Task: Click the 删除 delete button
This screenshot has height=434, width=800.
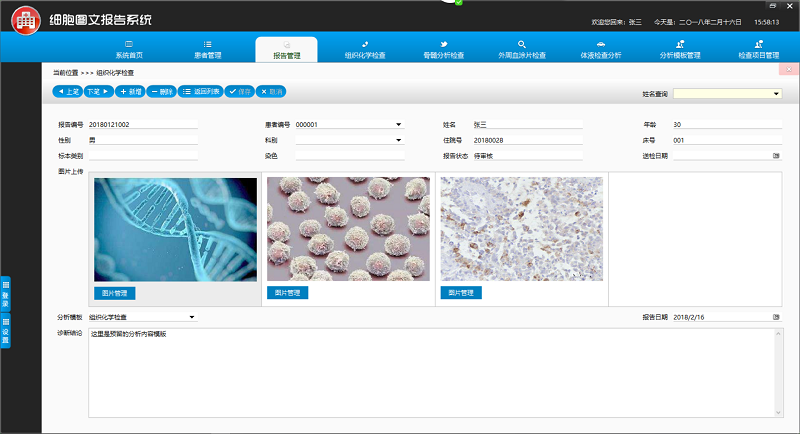Action: pyautogui.click(x=161, y=92)
